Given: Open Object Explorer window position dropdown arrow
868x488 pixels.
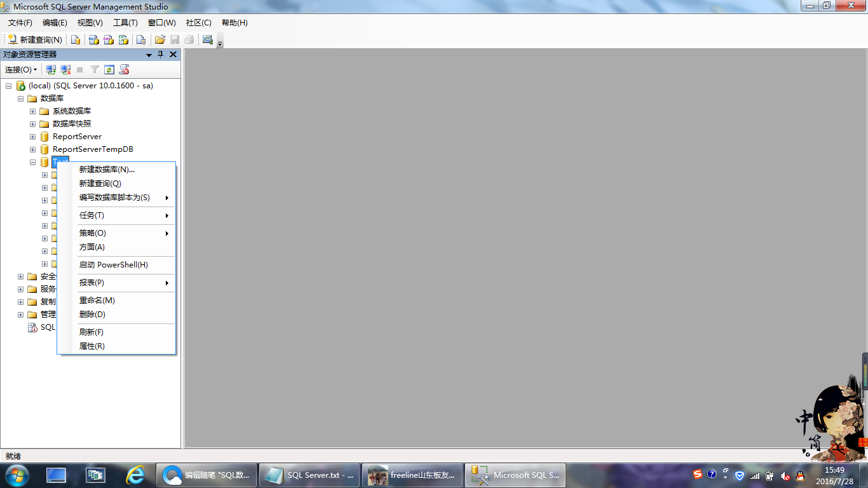Looking at the screenshot, I should [149, 55].
